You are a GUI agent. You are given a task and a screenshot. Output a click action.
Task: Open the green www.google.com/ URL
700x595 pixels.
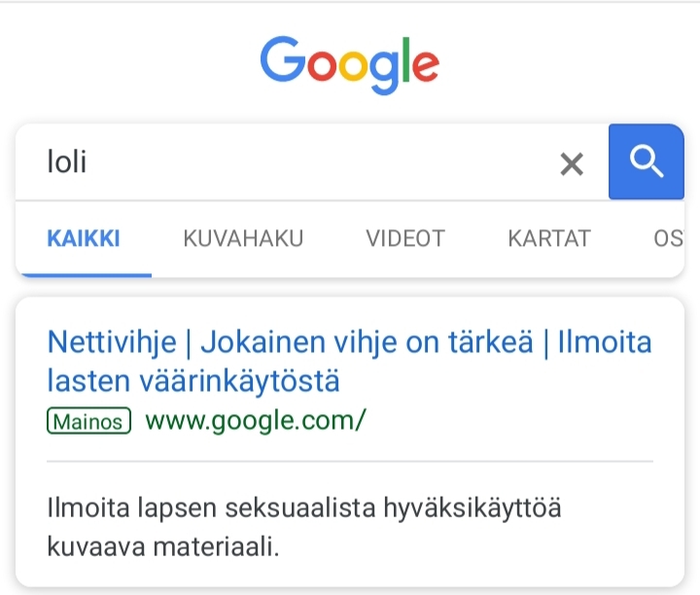[x=255, y=421]
